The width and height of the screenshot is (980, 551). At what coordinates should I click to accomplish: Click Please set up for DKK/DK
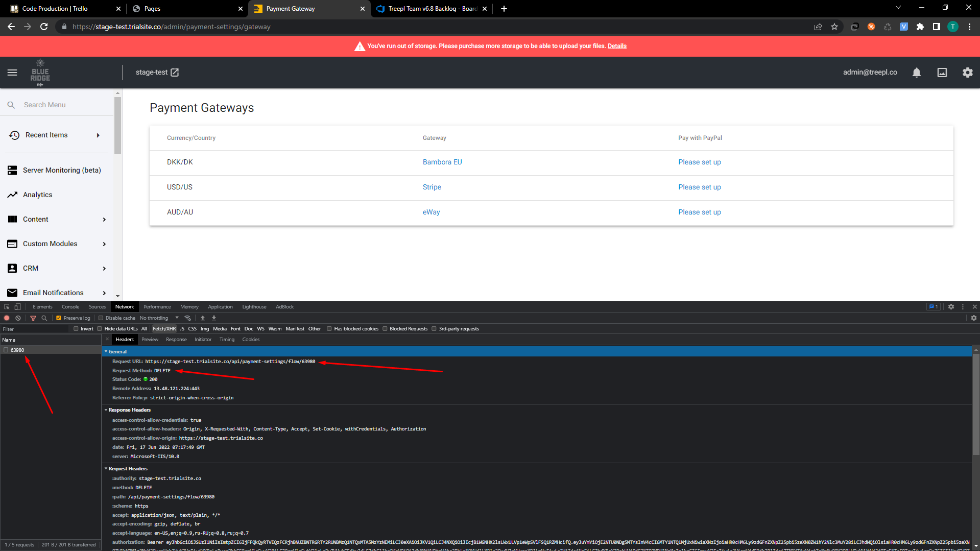pos(700,162)
